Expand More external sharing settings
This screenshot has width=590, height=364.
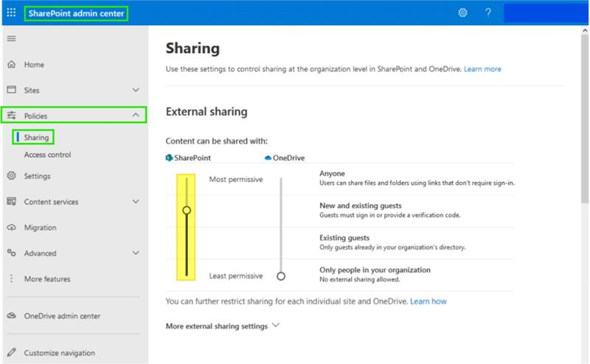[x=223, y=326]
